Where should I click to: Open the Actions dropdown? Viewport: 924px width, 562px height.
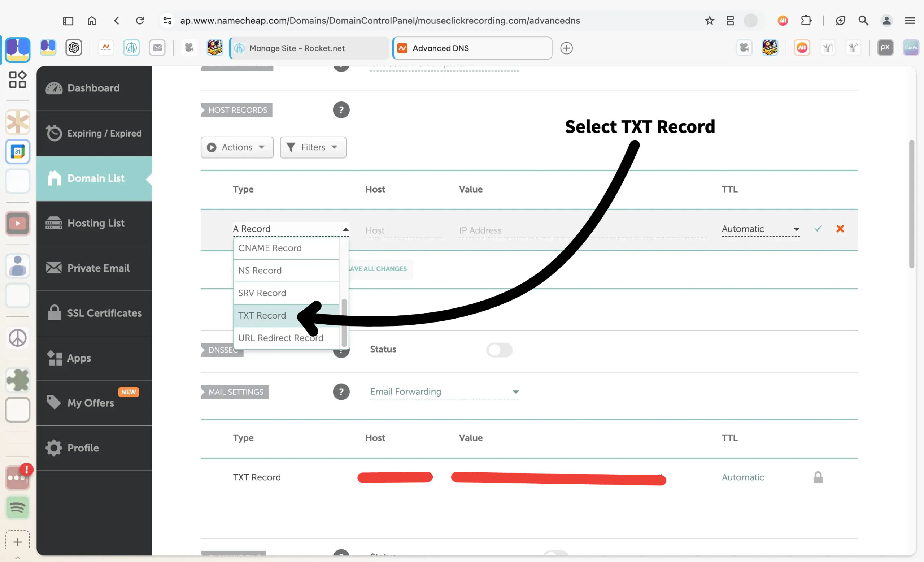tap(237, 147)
